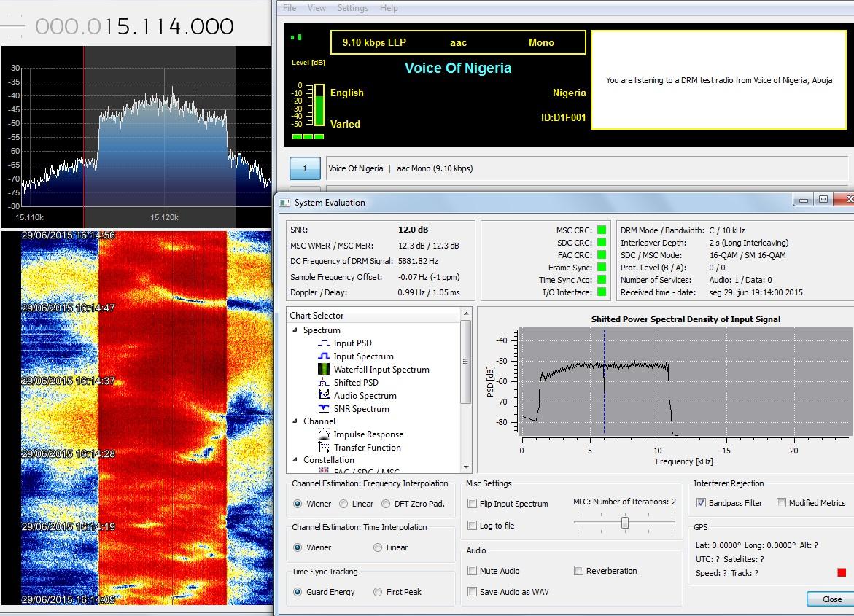
Task: Collapse the Constellation tree group
Action: pos(295,460)
